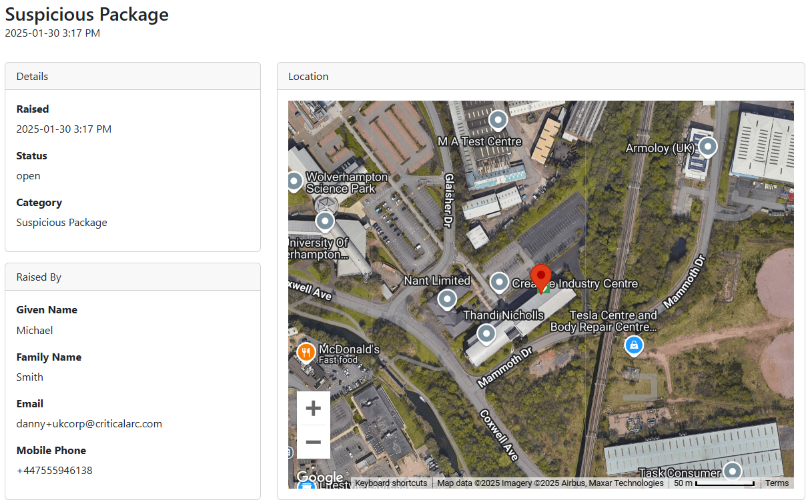Click the Given Name value Michael
Screen dimensions: 812x504
pyautogui.click(x=35, y=331)
